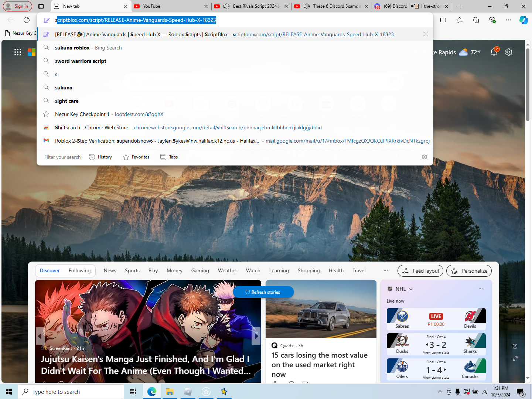Open the File Explorer taskbar icon

(x=170, y=392)
